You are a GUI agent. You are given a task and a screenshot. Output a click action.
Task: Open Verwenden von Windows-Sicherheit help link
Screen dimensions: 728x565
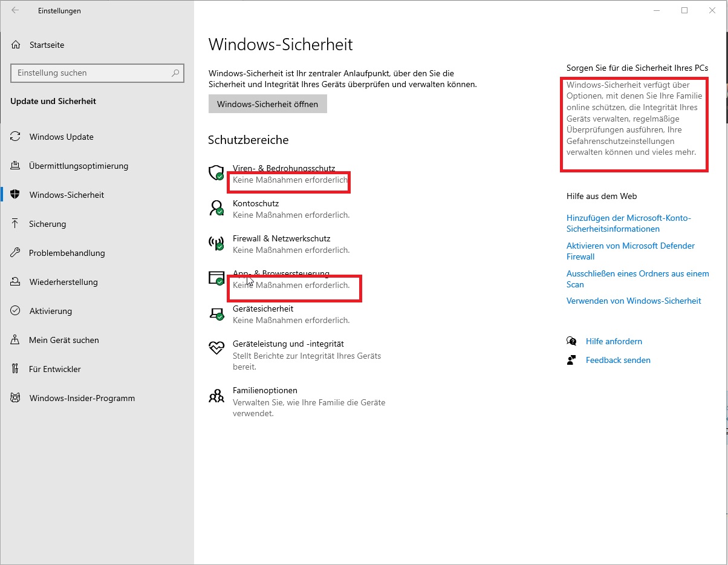(x=634, y=301)
